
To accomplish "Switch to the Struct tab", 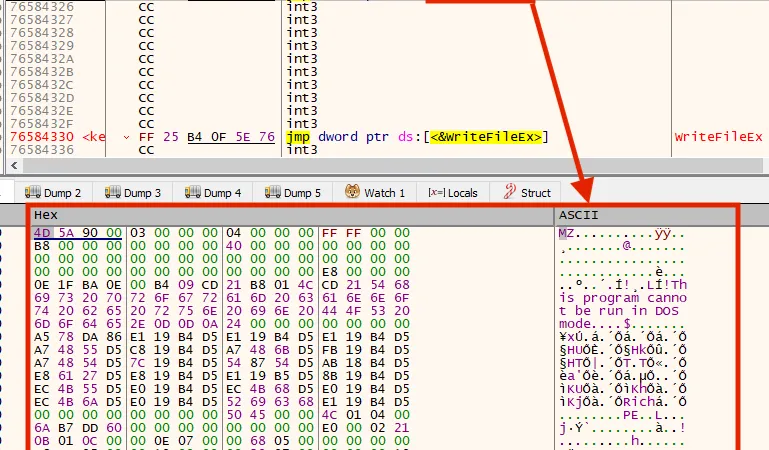I will pyautogui.click(x=527, y=193).
